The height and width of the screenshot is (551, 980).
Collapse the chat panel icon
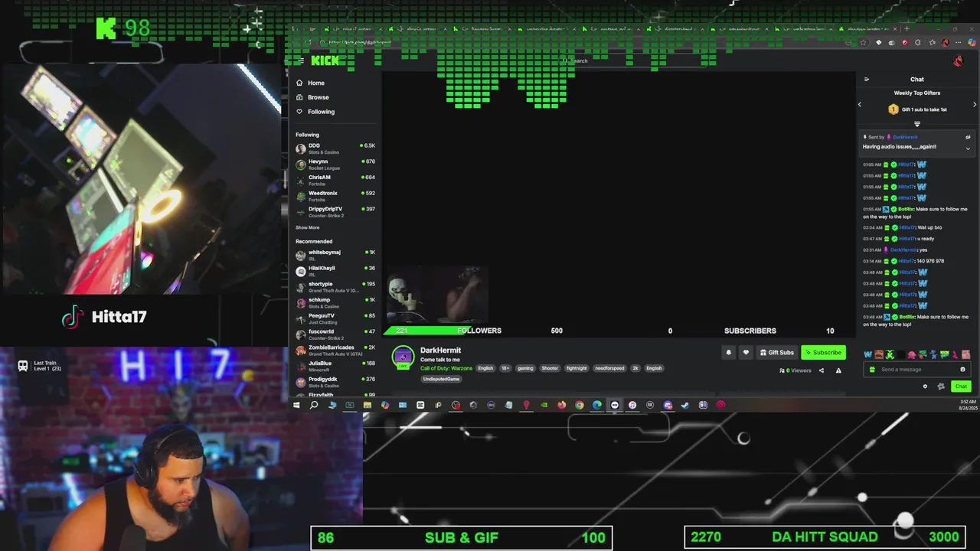click(867, 80)
